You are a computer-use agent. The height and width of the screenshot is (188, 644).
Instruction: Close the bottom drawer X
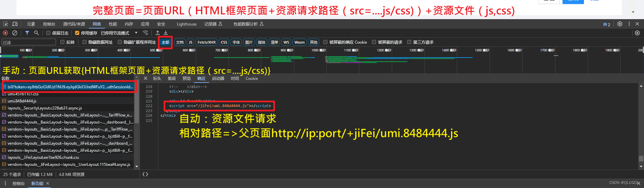(x=638, y=183)
